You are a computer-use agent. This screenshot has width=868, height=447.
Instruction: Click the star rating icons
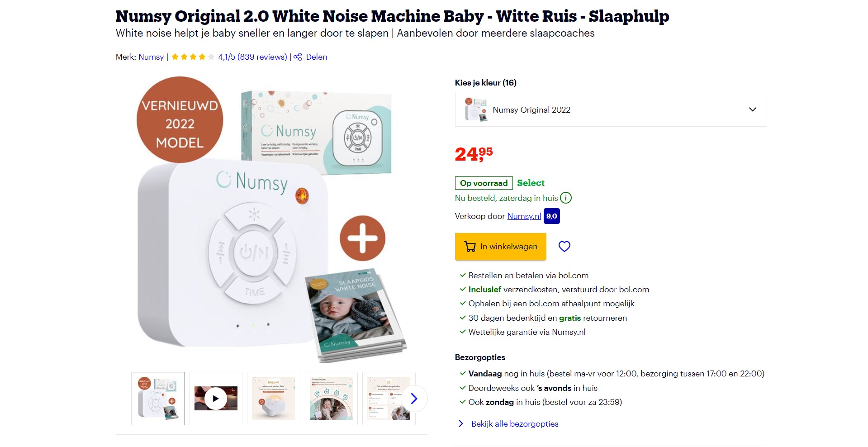[193, 57]
